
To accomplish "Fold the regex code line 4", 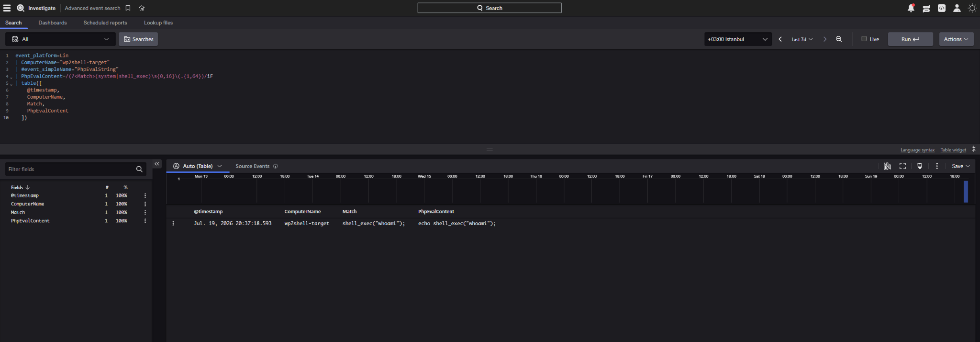I will click(11, 77).
